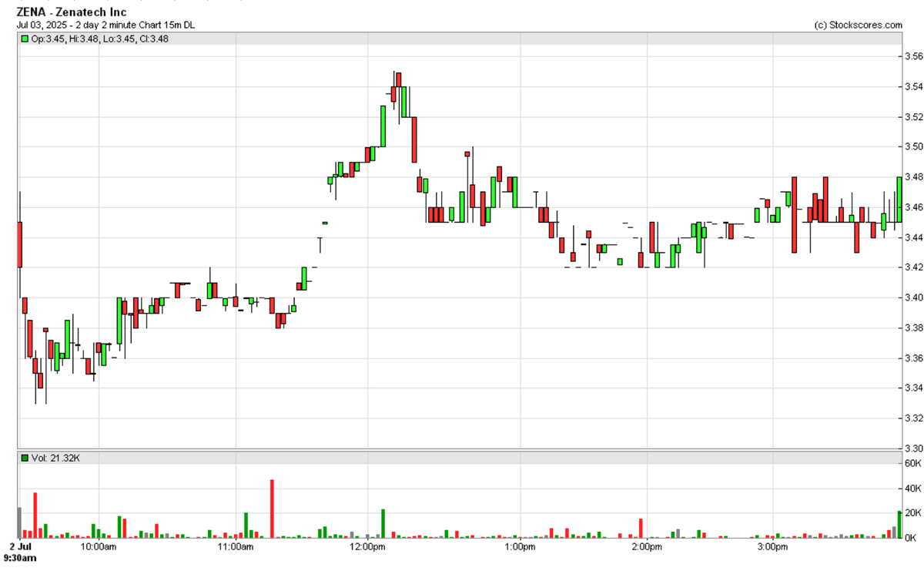Click the 3:00pm time axis label
This screenshot has width=924, height=571.
pyautogui.click(x=772, y=546)
